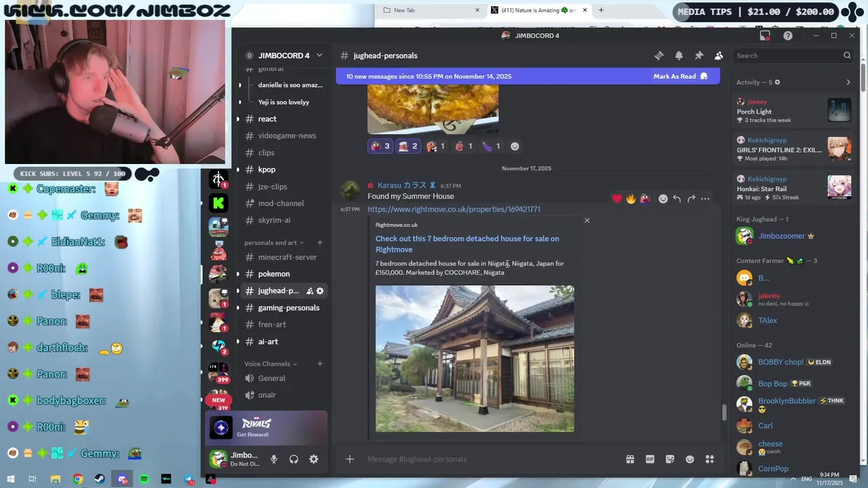The image size is (868, 488).
Task: Open notification settings bell icon
Action: click(x=679, y=56)
